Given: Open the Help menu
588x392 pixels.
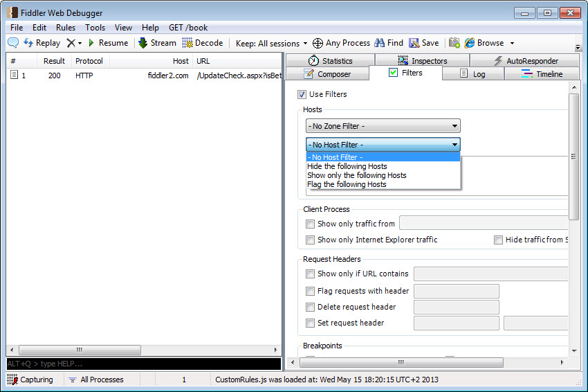Looking at the screenshot, I should (150, 28).
